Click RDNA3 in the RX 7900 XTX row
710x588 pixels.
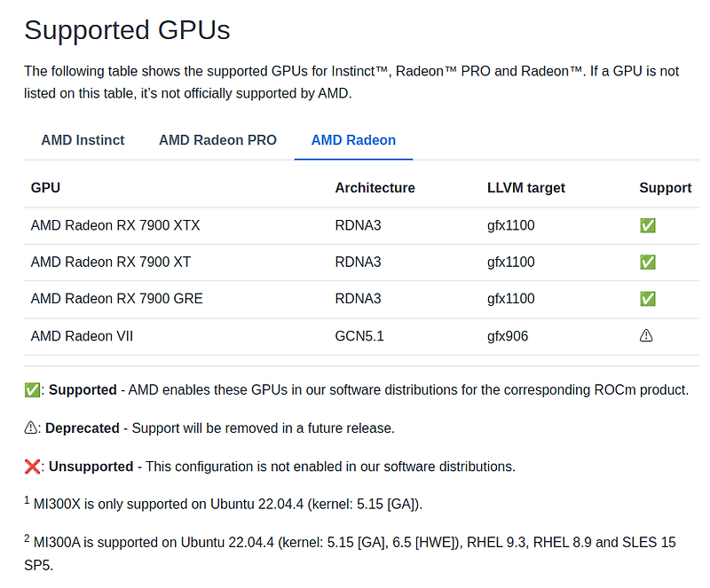tap(359, 225)
